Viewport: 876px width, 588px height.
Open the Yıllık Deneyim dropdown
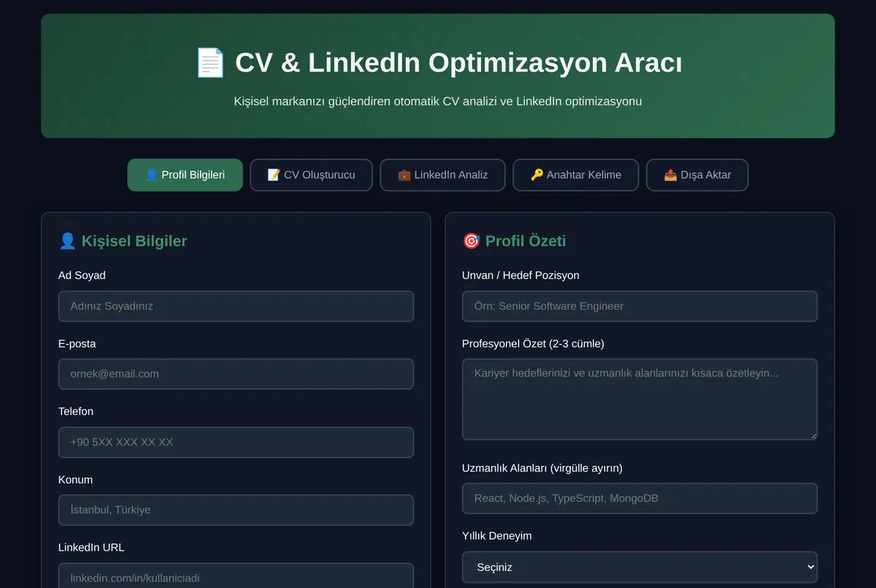[639, 567]
